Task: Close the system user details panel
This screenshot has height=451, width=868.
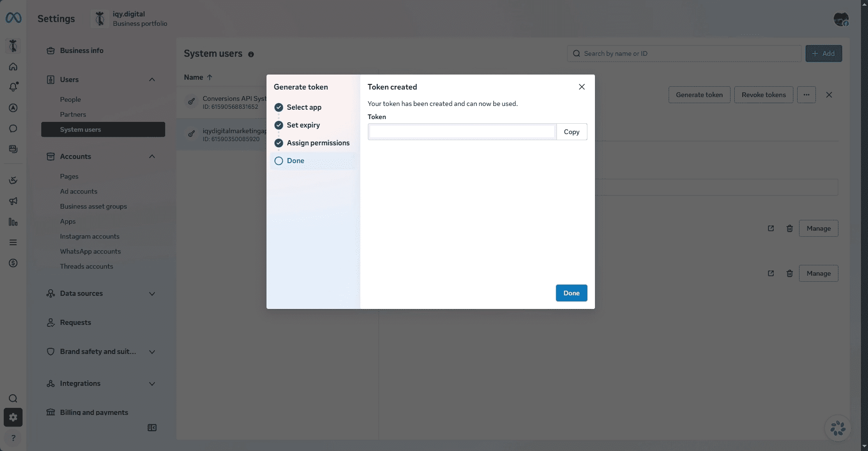Action: tap(829, 95)
